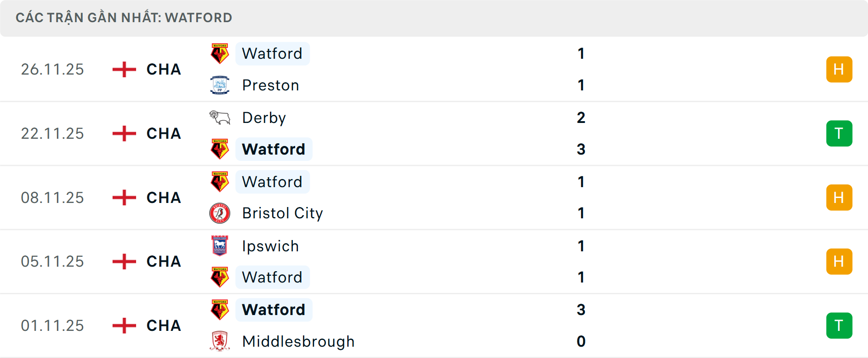The image size is (868, 358).
Task: Click the Bristol City team name
Action: tap(282, 213)
